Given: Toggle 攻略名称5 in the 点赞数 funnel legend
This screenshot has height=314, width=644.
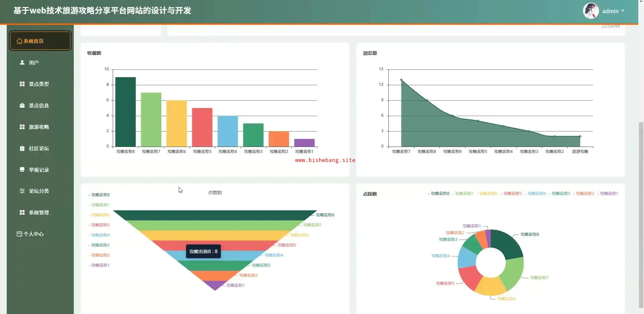Looking at the screenshot, I should (99, 225).
